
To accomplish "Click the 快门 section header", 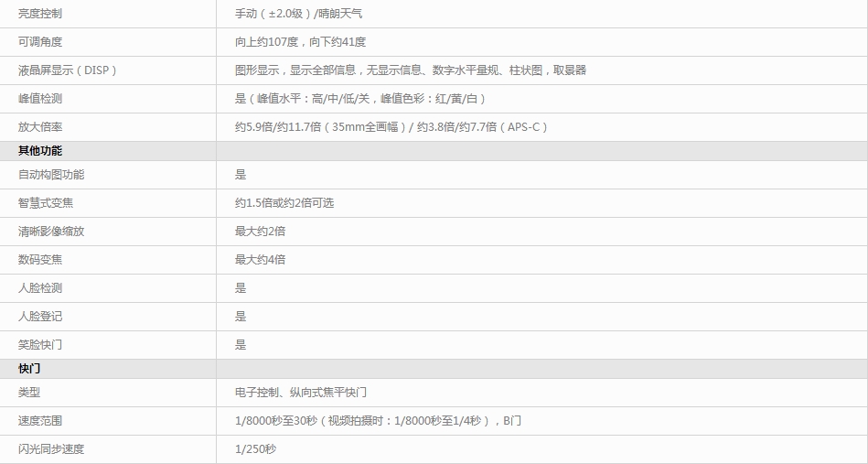I will pos(29,369).
